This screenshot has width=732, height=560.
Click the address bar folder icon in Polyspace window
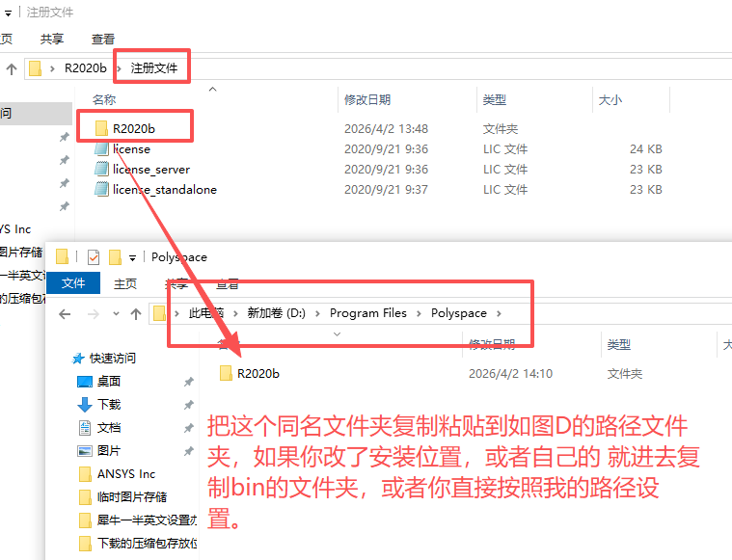click(159, 313)
